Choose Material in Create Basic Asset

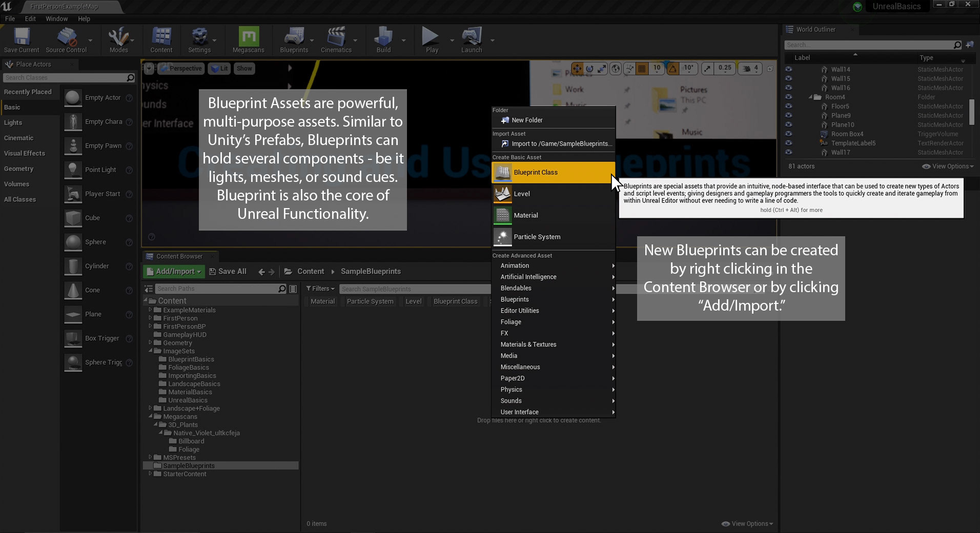[x=554, y=215]
